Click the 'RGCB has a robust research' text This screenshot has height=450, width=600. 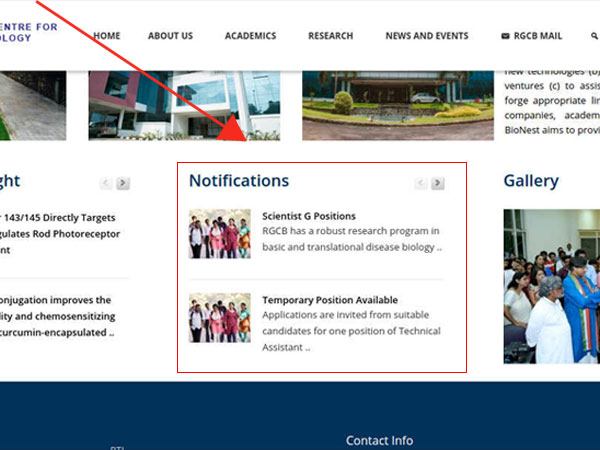click(x=352, y=239)
